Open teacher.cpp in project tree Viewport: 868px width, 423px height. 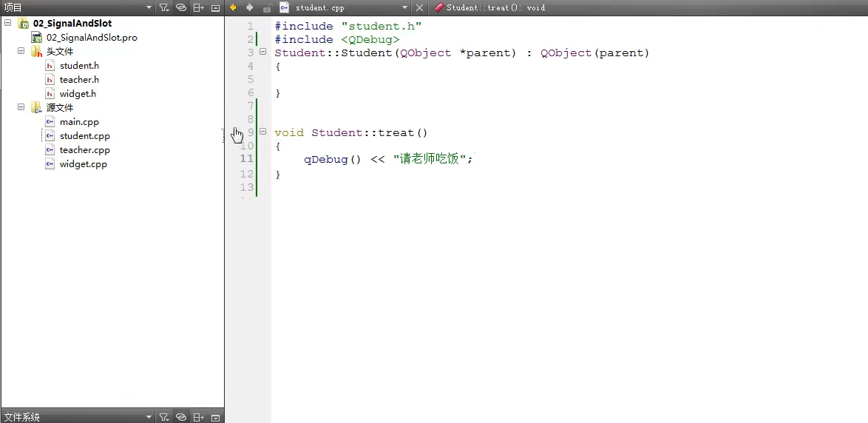click(x=85, y=150)
